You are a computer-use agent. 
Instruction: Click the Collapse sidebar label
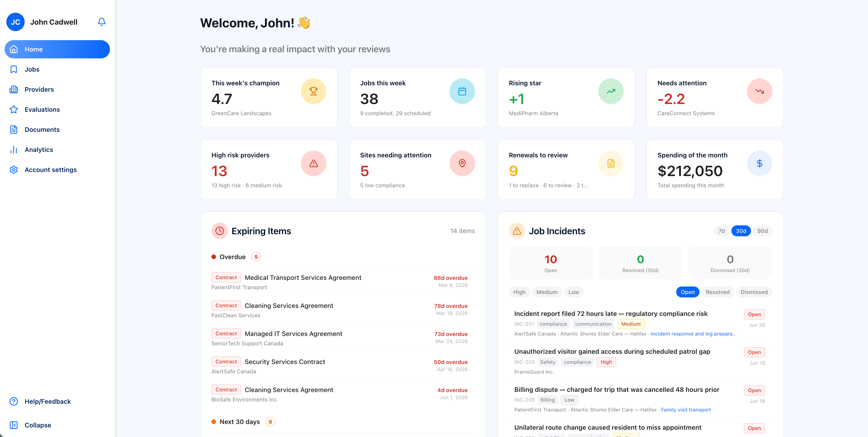pyautogui.click(x=38, y=425)
